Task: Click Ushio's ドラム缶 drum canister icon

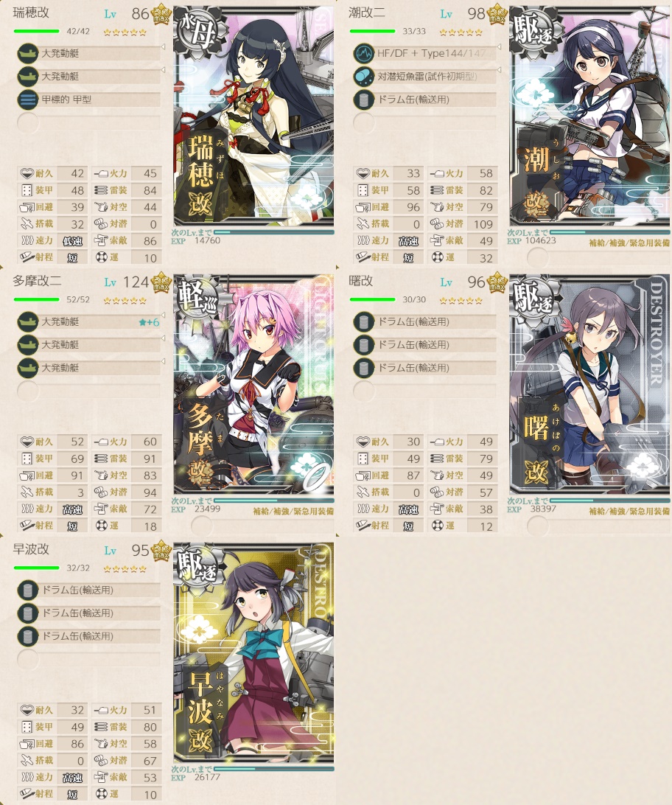Action: tap(364, 100)
